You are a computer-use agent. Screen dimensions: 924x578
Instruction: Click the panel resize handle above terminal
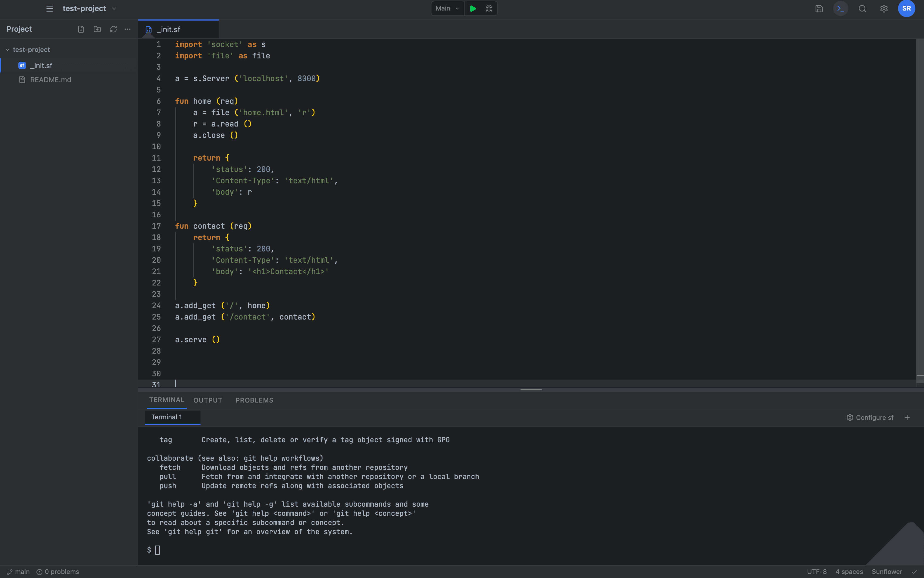point(531,390)
